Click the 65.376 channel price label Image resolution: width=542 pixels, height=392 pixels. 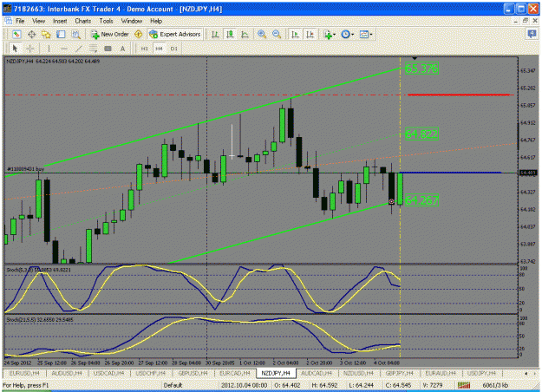coord(421,69)
